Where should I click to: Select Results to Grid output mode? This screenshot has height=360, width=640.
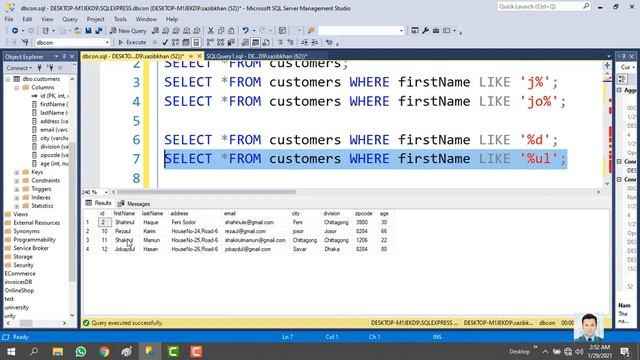pyautogui.click(x=256, y=42)
